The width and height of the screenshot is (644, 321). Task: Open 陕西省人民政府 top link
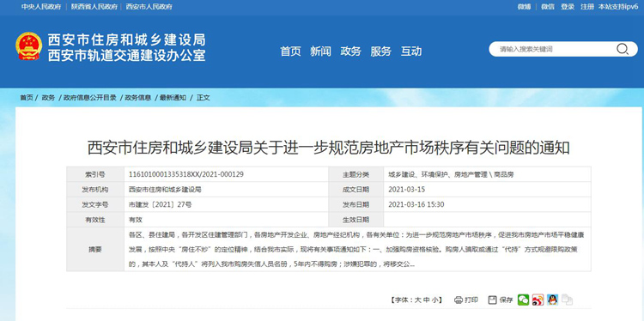tap(94, 7)
